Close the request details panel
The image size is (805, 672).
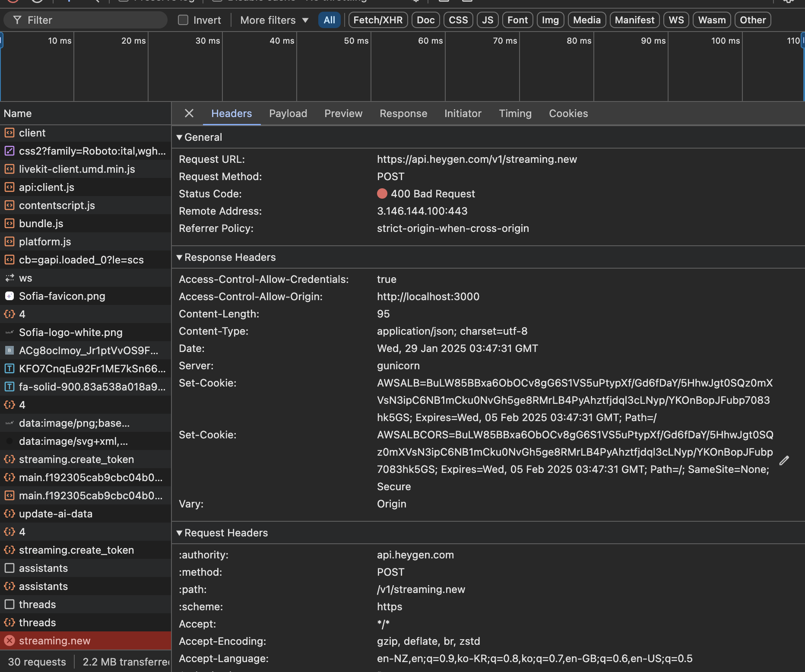tap(189, 114)
